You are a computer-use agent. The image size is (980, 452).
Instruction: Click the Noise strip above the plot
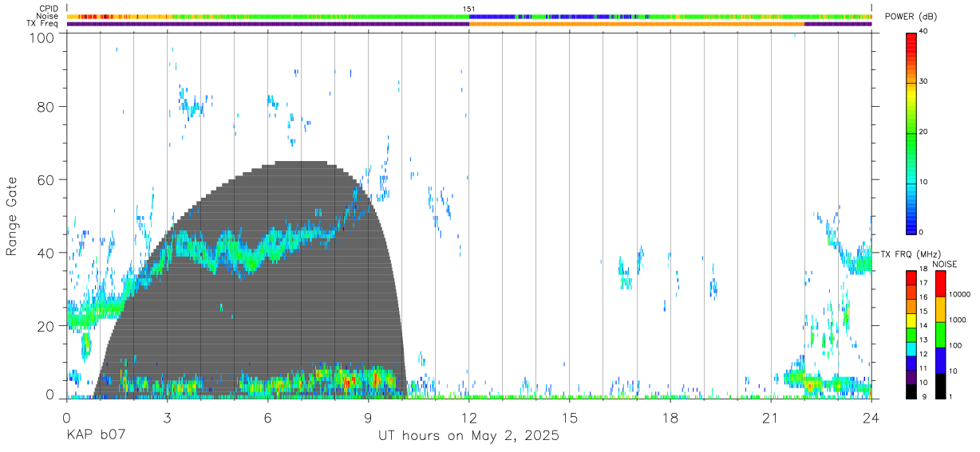point(469,16)
